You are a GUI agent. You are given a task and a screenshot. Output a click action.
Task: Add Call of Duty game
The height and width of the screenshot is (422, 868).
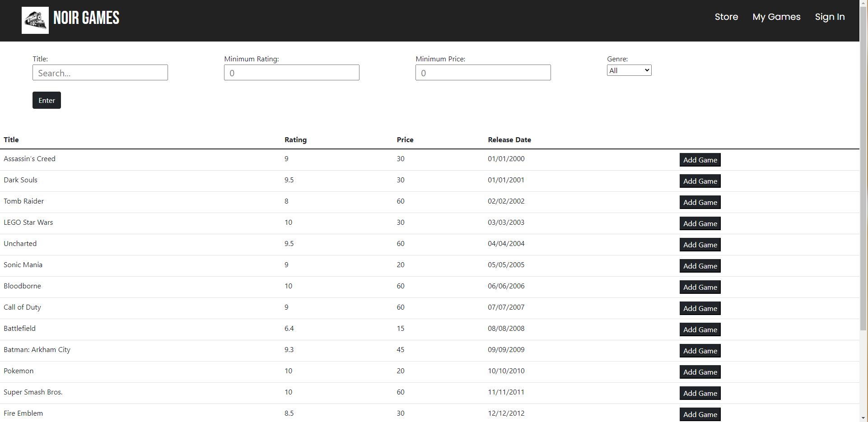pyautogui.click(x=700, y=308)
